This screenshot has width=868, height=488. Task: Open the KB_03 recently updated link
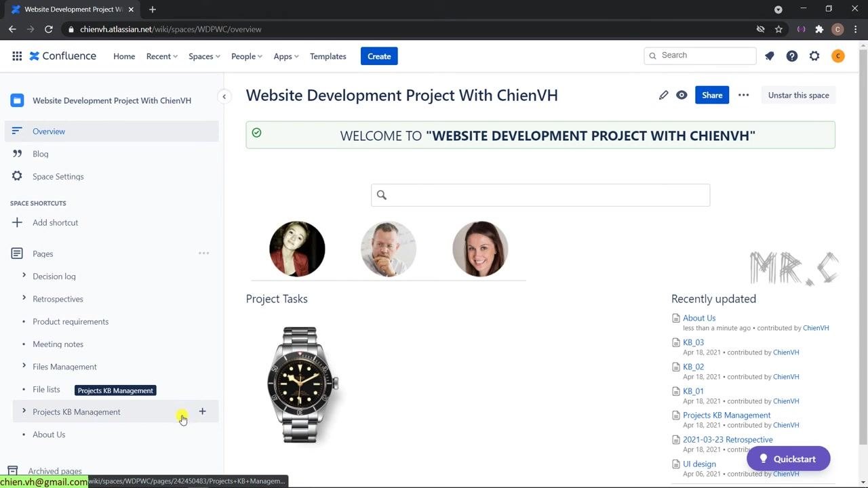693,342
